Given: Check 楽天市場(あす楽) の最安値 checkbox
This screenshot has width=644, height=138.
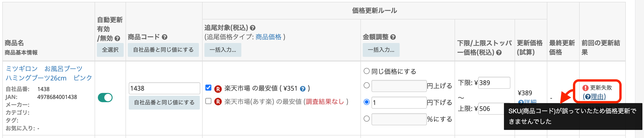Looking at the screenshot, I should tap(208, 101).
